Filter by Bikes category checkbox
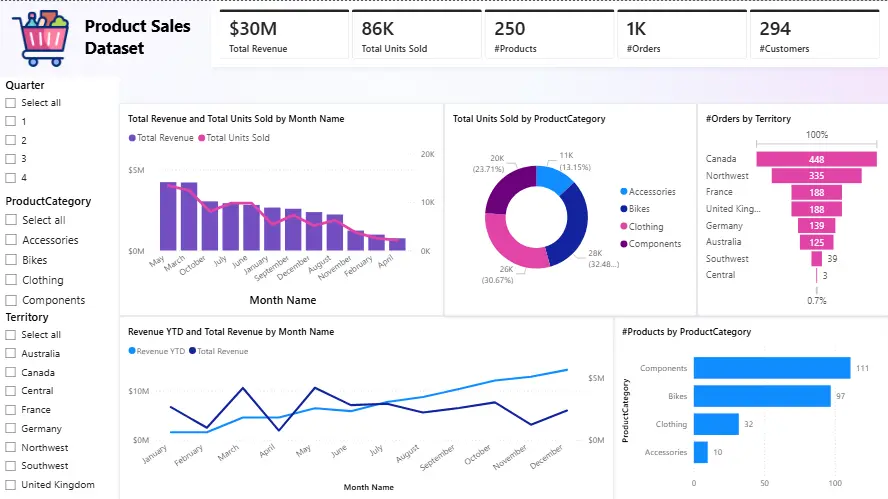The height and width of the screenshot is (499, 888). [11, 259]
